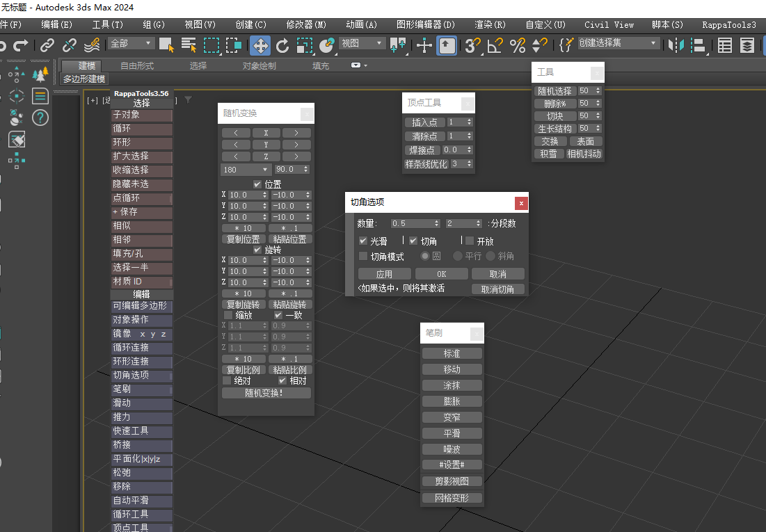Click the Unlink Selection broken-chain icon
766x532 pixels.
click(x=70, y=45)
